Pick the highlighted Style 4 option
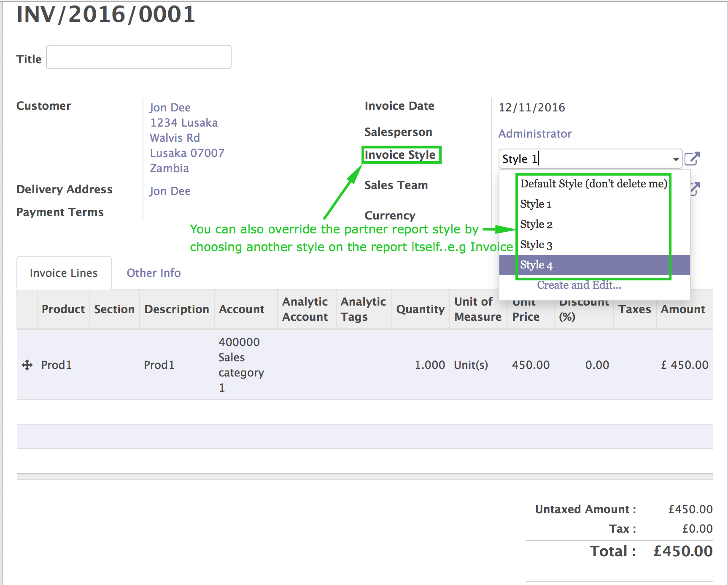 tap(594, 265)
